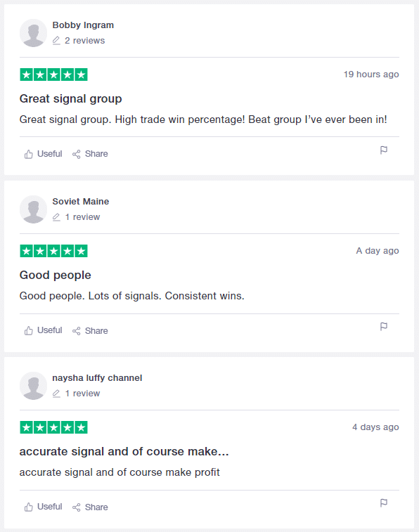Flag the Soviet Maine review
The width and height of the screenshot is (419, 532).
point(384,326)
